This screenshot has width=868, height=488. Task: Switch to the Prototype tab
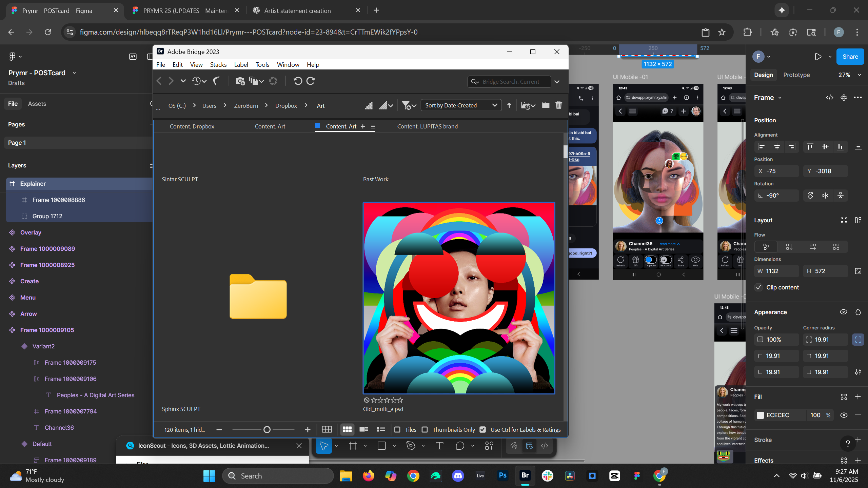796,75
